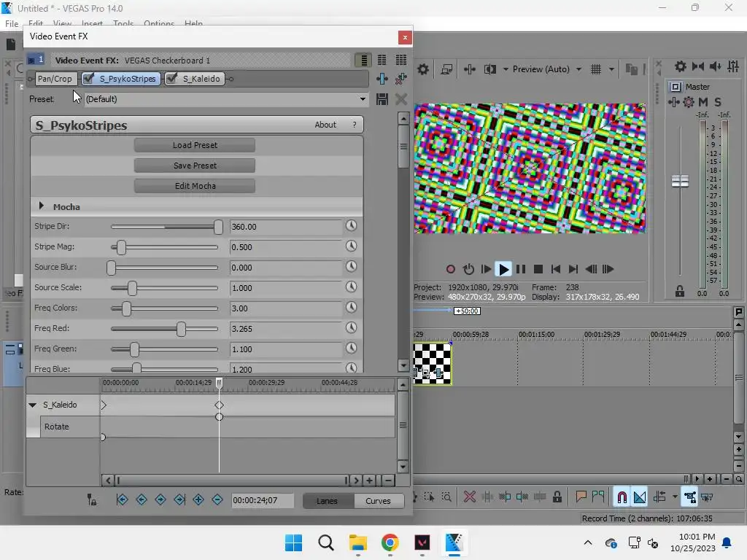Viewport: 747px width, 560px height.
Task: Jump to last keyframe
Action: [x=179, y=499]
